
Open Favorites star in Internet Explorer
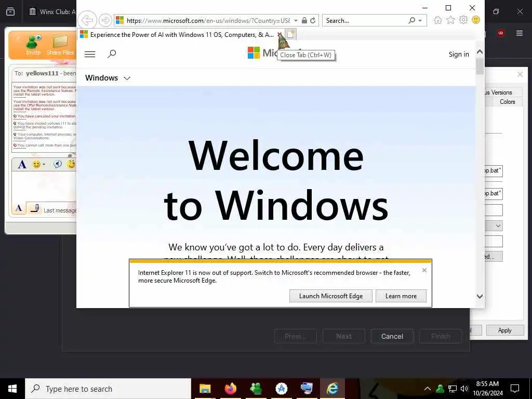coord(450,20)
